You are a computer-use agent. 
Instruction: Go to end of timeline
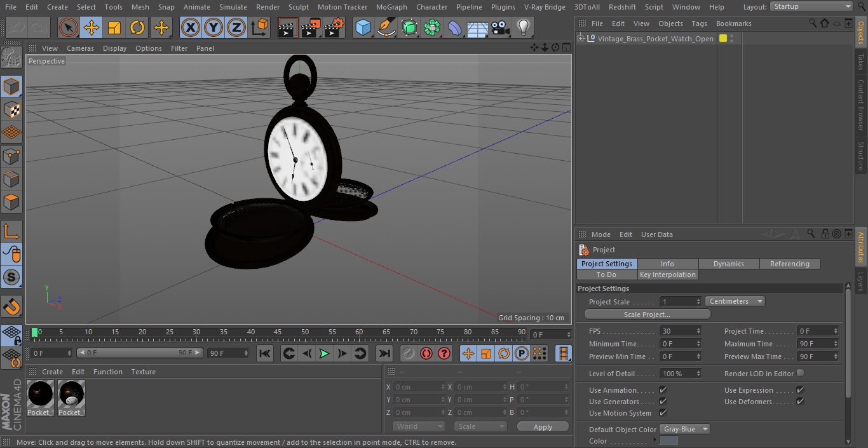(384, 353)
